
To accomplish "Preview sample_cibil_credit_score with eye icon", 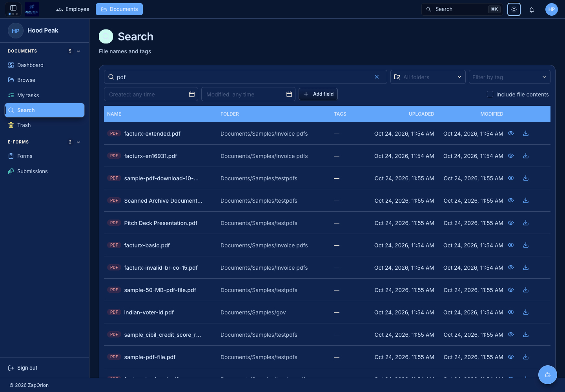I will coord(511,335).
